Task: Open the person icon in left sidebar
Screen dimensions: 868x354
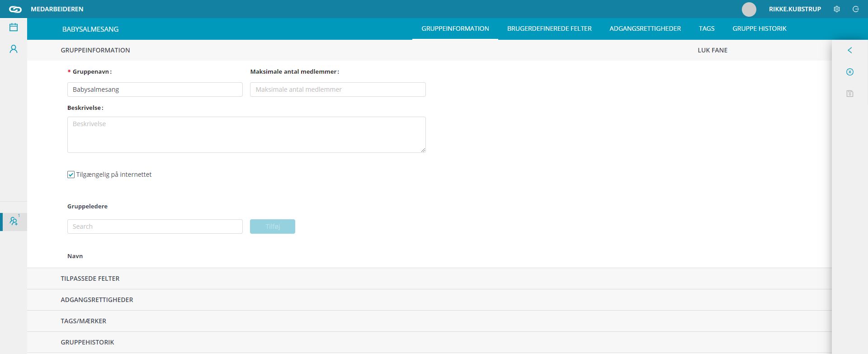Action: click(x=14, y=49)
